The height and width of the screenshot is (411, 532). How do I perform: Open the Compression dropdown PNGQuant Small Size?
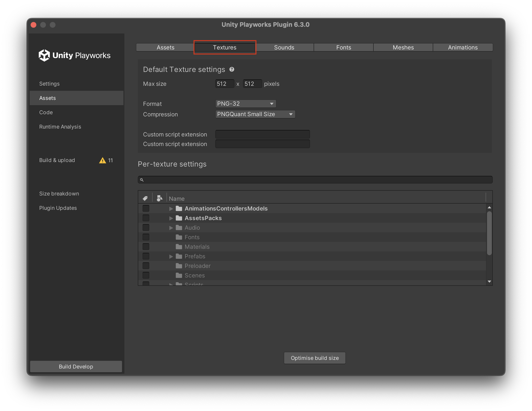tap(255, 114)
